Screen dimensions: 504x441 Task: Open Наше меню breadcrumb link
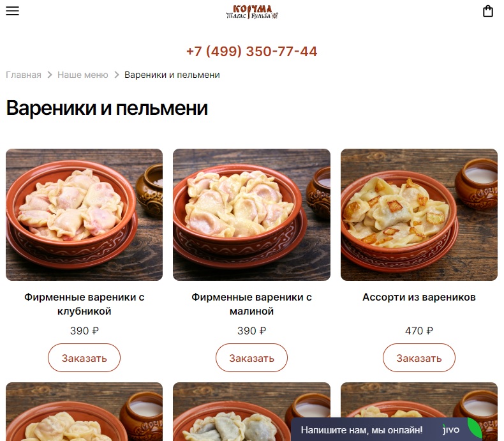pyautogui.click(x=82, y=75)
